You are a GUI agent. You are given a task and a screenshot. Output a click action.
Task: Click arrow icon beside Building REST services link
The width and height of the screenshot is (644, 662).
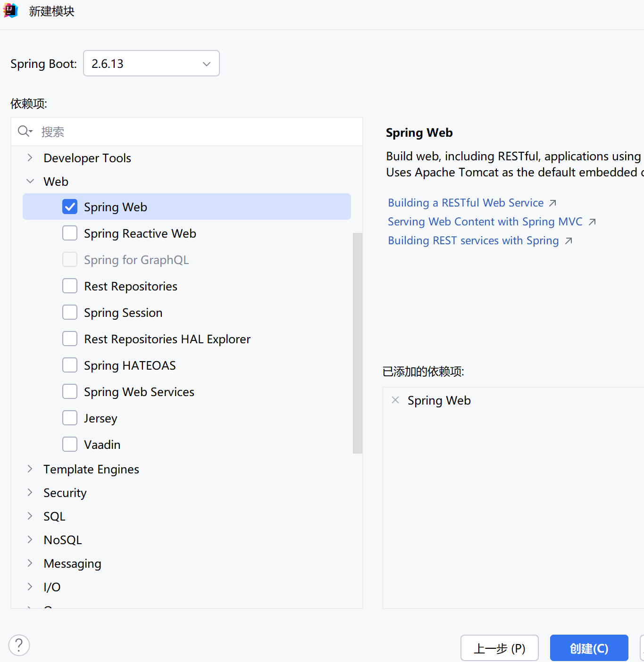point(569,241)
